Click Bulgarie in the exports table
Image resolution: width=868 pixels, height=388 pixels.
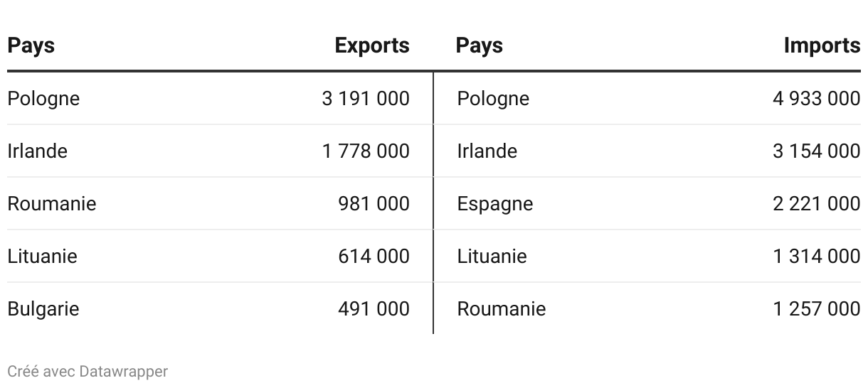click(x=43, y=309)
